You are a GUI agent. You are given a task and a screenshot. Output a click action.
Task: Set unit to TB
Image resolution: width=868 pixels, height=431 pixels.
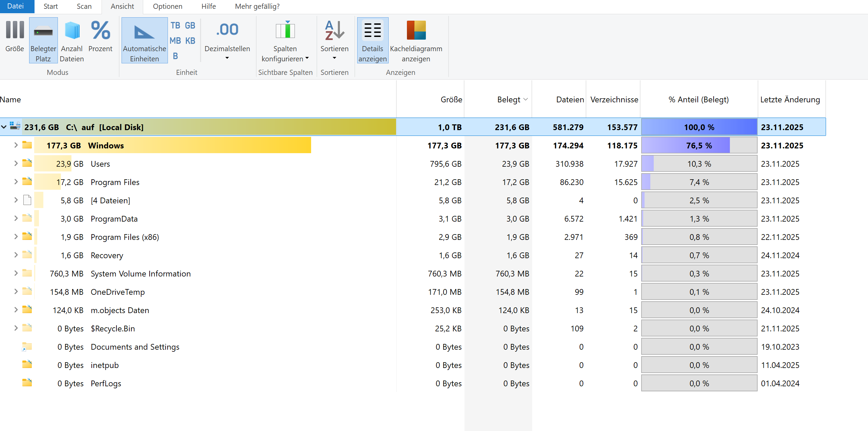point(175,25)
